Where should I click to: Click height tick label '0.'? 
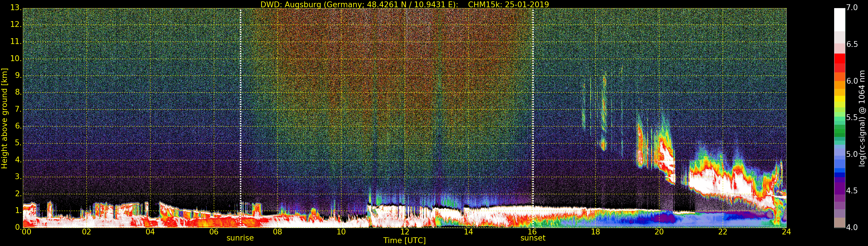(x=18, y=227)
